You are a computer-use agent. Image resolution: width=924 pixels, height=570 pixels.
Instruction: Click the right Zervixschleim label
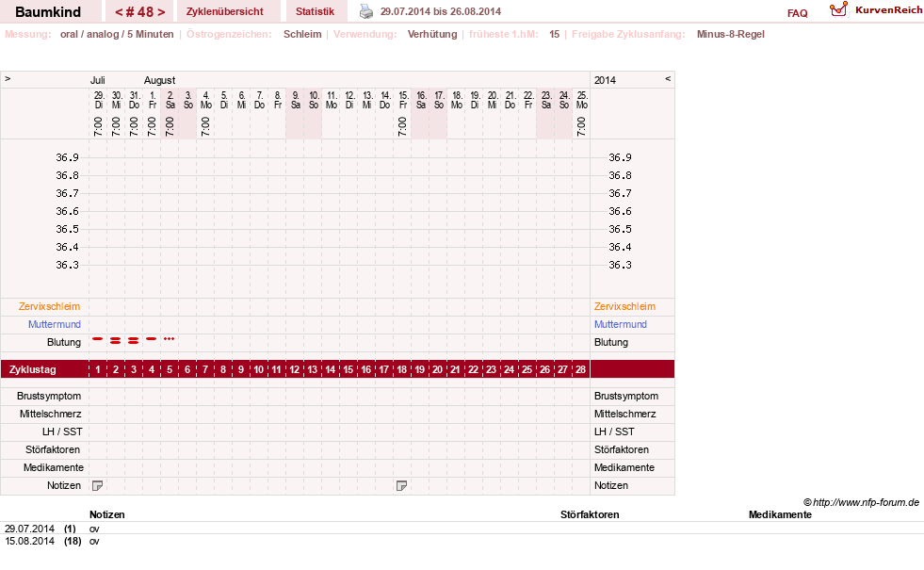pyautogui.click(x=624, y=306)
